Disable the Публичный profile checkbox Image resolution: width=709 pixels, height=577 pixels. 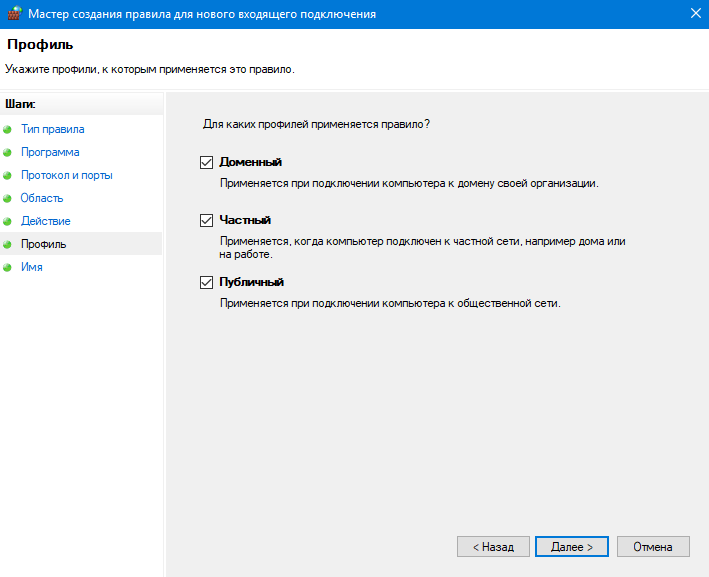coord(207,282)
